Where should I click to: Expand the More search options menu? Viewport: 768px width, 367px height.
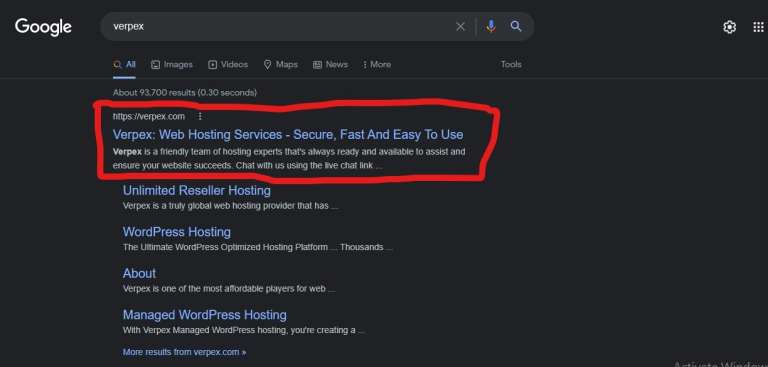pos(377,64)
